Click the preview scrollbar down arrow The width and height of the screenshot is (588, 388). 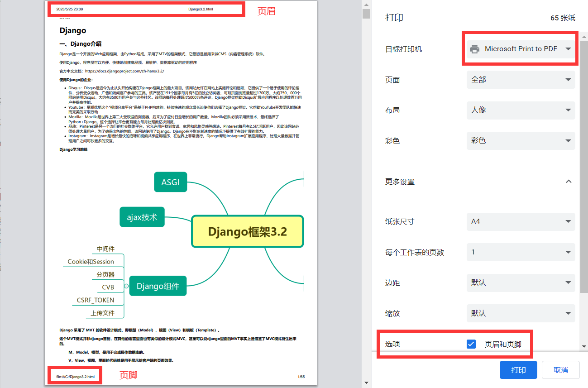pyautogui.click(x=366, y=383)
